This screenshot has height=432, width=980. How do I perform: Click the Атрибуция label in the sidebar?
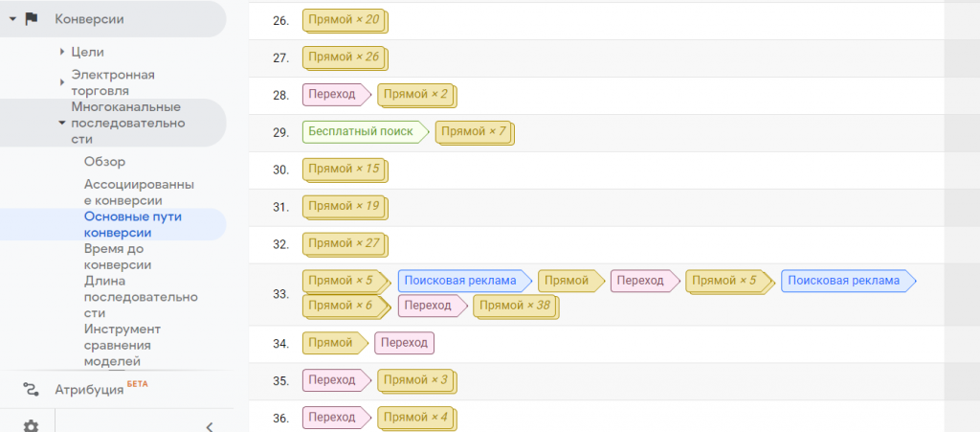click(89, 390)
